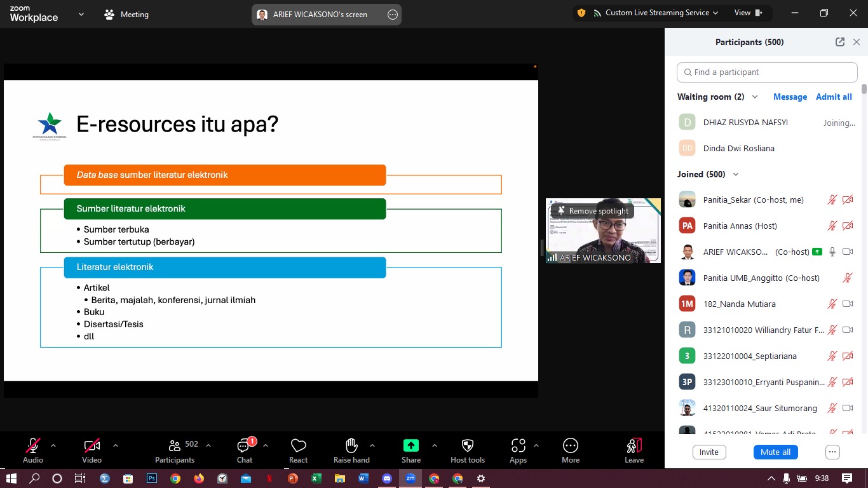868x488 pixels.
Task: Open PowerPoint from the Windows taskbar
Action: [x=292, y=478]
